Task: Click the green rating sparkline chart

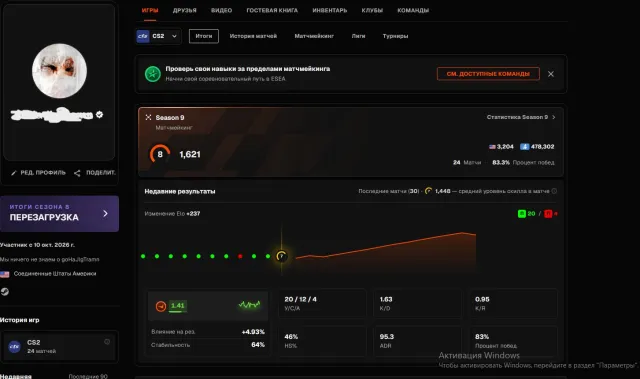Action: (249, 305)
